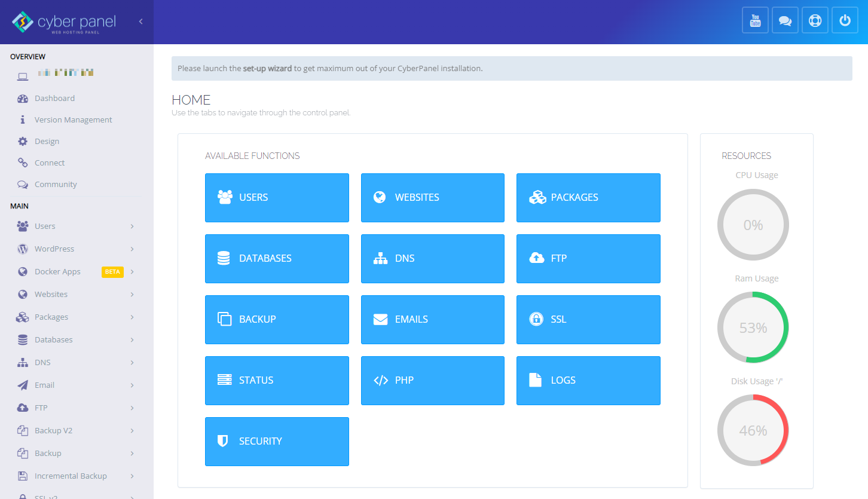Click the life-ring support icon
The width and height of the screenshot is (868, 499).
(815, 20)
